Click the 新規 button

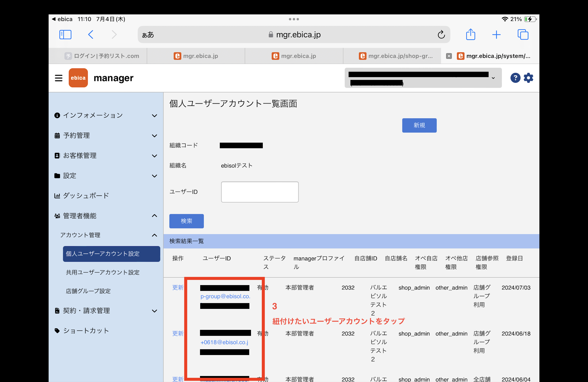[x=419, y=125]
